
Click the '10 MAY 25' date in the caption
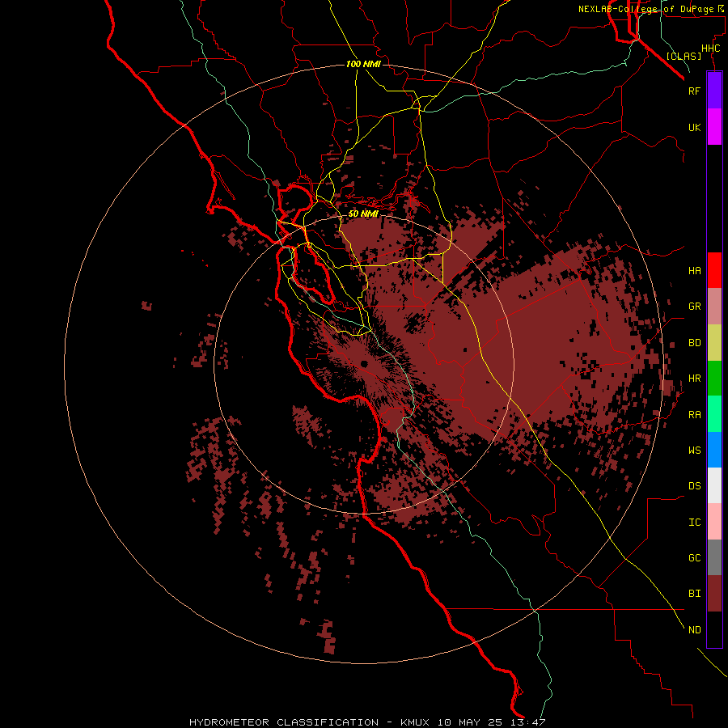pyautogui.click(x=469, y=722)
